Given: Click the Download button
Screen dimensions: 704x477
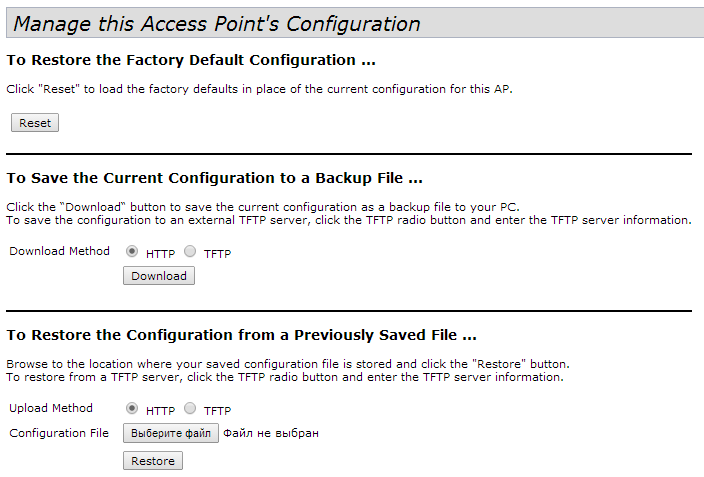Looking at the screenshot, I should tap(159, 276).
